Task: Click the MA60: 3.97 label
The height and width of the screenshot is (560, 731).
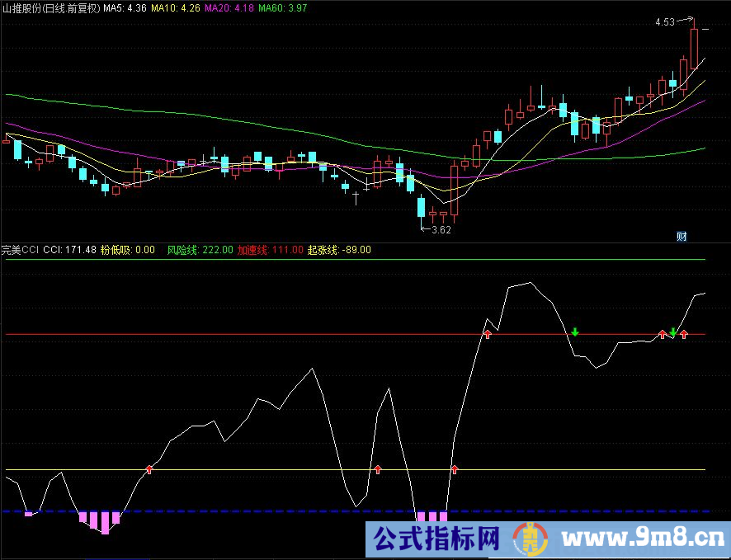Action: [283, 8]
